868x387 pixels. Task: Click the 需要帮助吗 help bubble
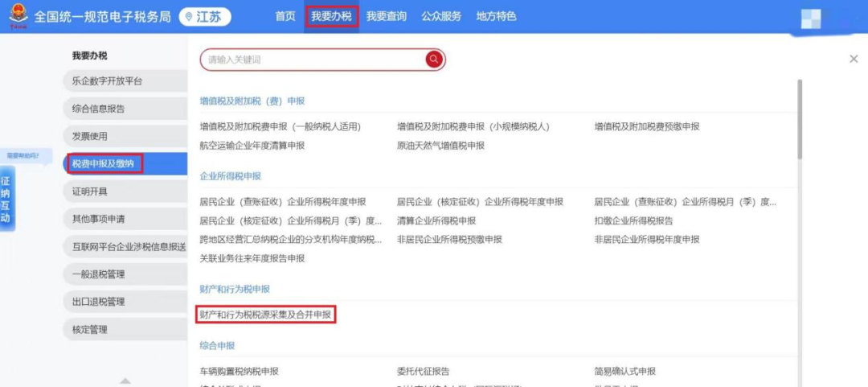click(23, 154)
